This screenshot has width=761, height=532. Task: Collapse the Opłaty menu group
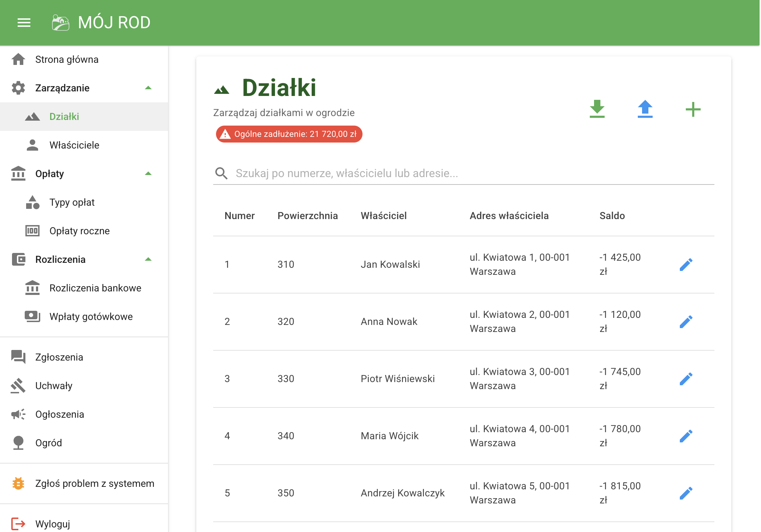pos(148,174)
